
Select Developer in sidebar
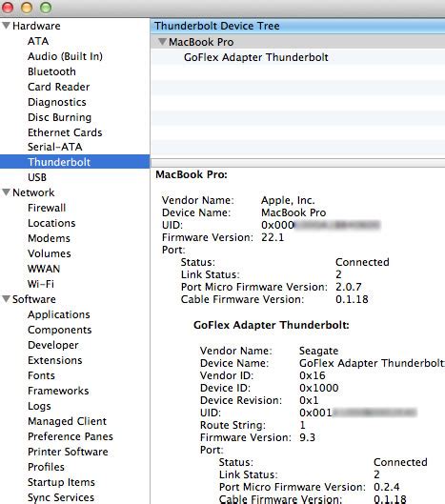pyautogui.click(x=53, y=345)
